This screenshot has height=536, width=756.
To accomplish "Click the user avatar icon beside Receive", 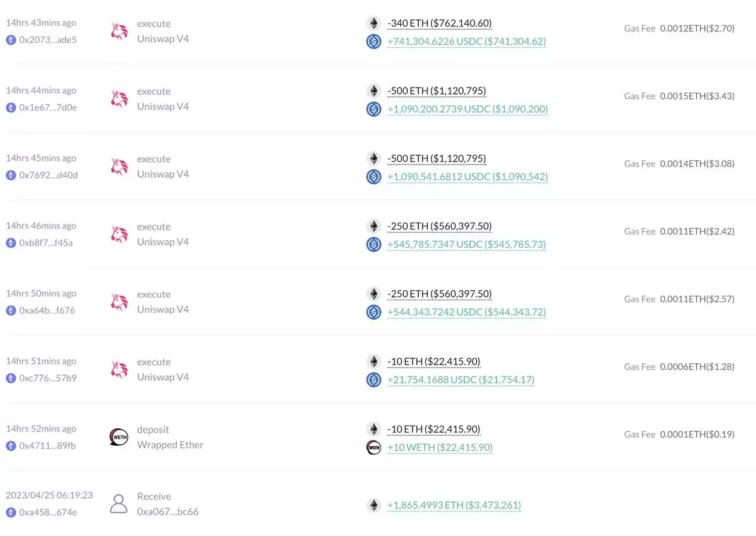I will click(x=119, y=504).
